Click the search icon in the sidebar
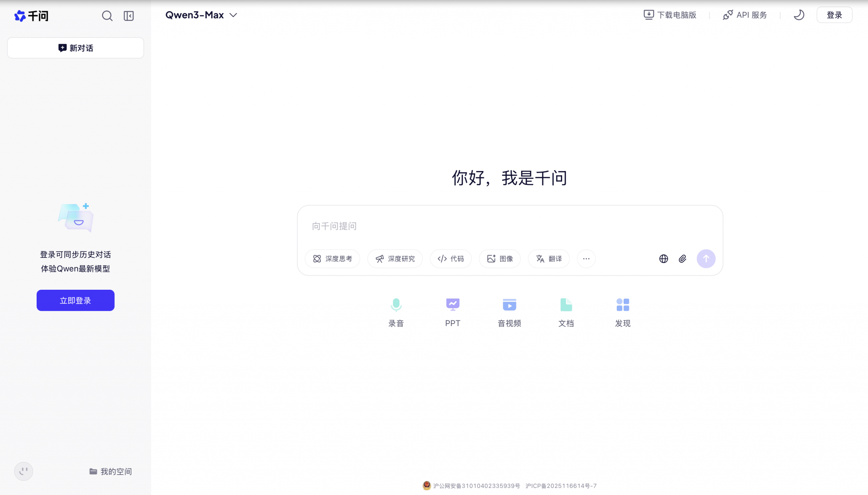The width and height of the screenshot is (868, 495). click(x=107, y=16)
